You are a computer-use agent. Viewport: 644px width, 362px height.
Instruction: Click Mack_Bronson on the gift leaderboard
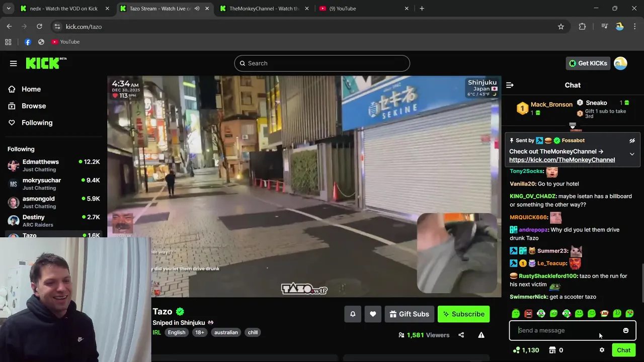tap(551, 105)
